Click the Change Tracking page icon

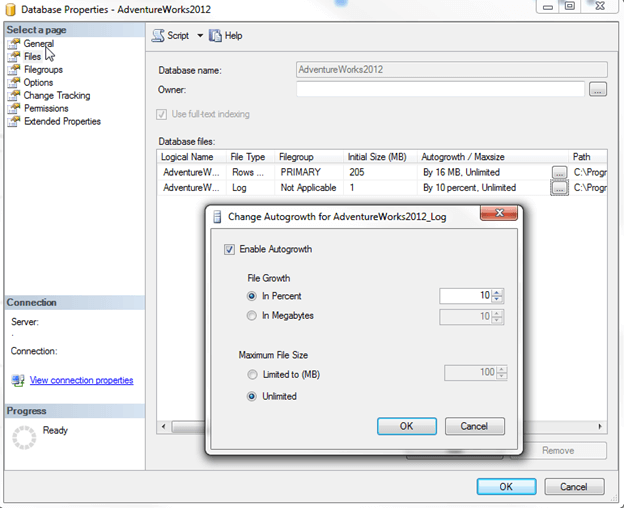click(14, 95)
